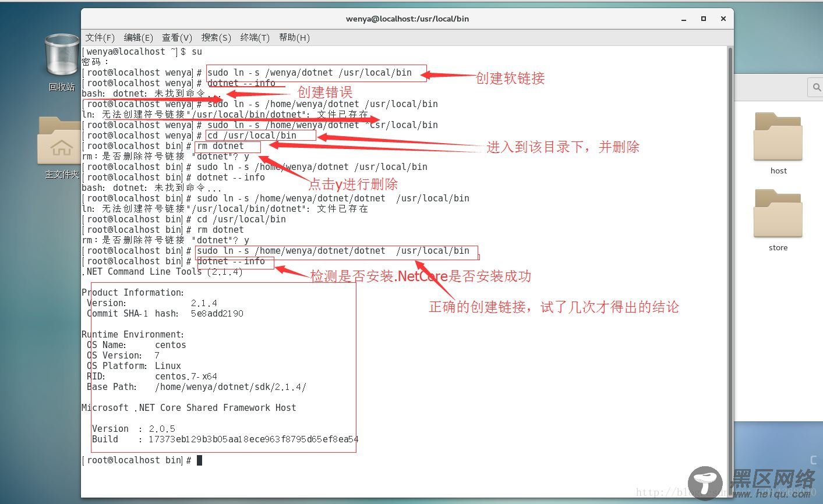Click the 'OS Version: 7' line
Viewport: 823px width, 504px height.
[123, 356]
